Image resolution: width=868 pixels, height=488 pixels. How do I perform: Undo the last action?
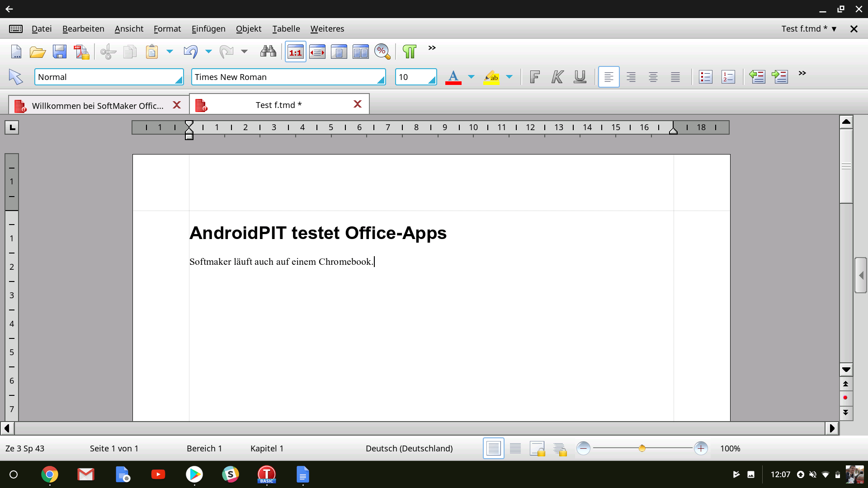(189, 52)
